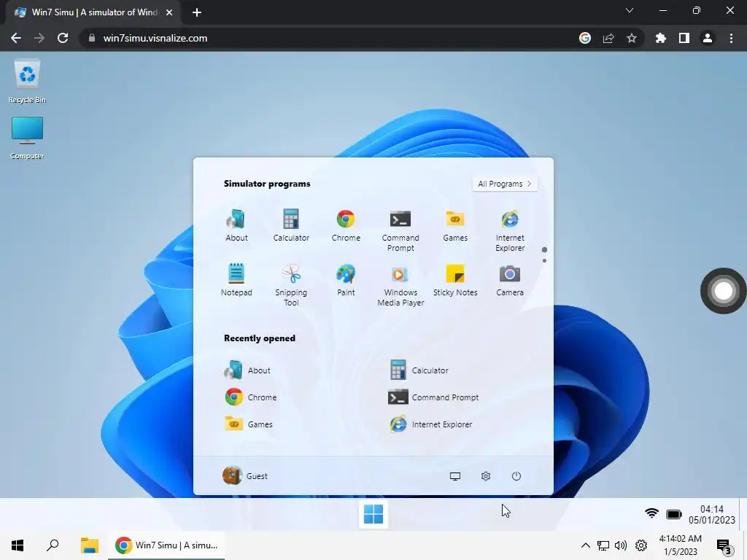Viewport: 747px width, 560px height.
Task: Click the Google icon in address bar
Action: coord(584,38)
